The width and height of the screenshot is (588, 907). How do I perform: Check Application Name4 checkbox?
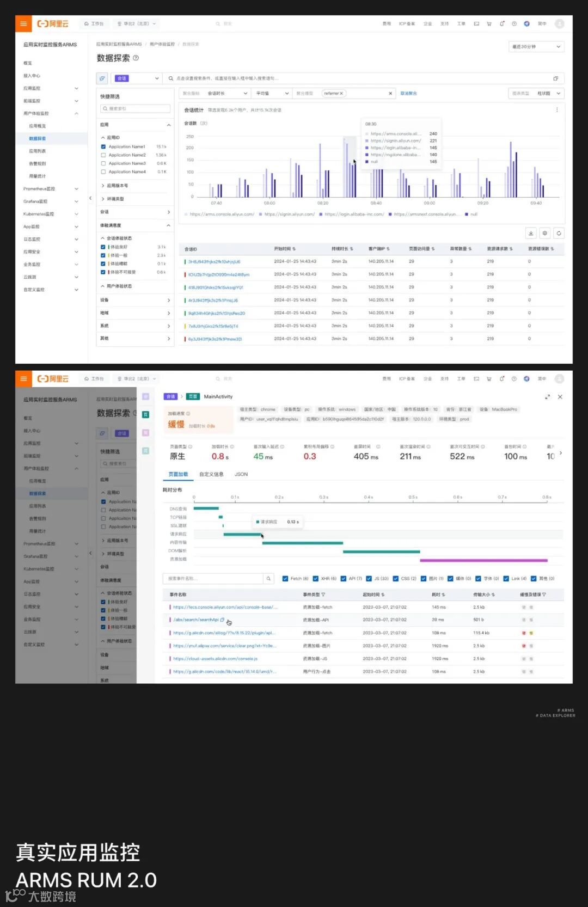(x=103, y=171)
